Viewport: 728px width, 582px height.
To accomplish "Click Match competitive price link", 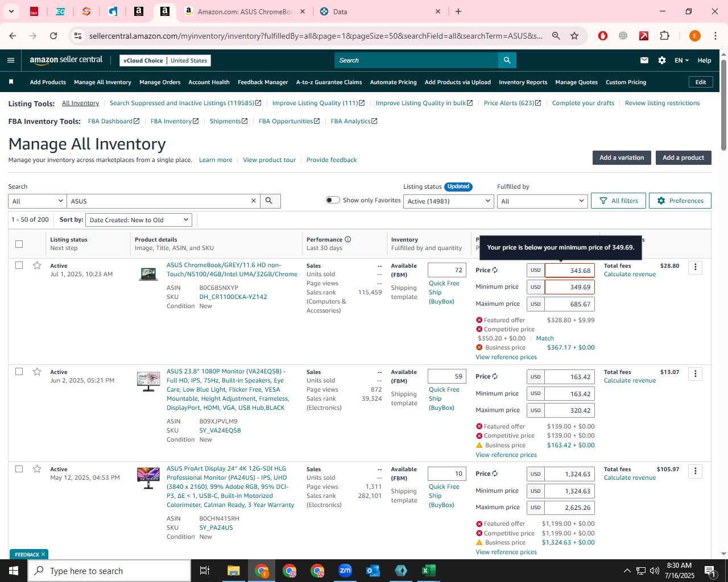I will 545,338.
